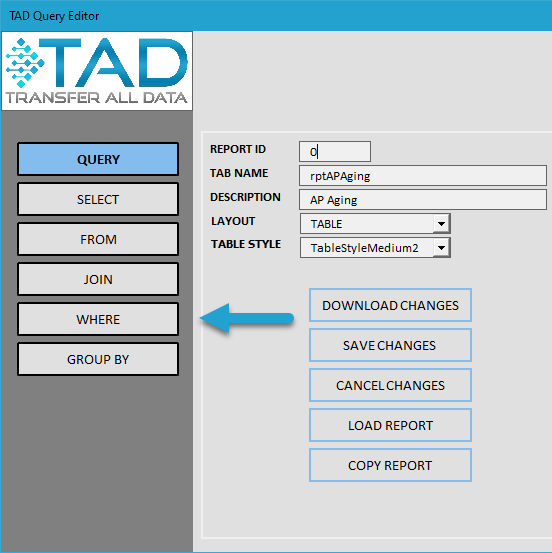This screenshot has height=553, width=552.
Task: Click the LAYOUT label
Action: [x=233, y=221]
